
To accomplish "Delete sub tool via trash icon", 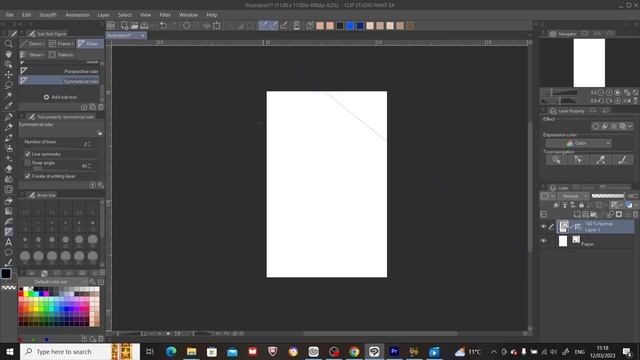I will [x=101, y=107].
